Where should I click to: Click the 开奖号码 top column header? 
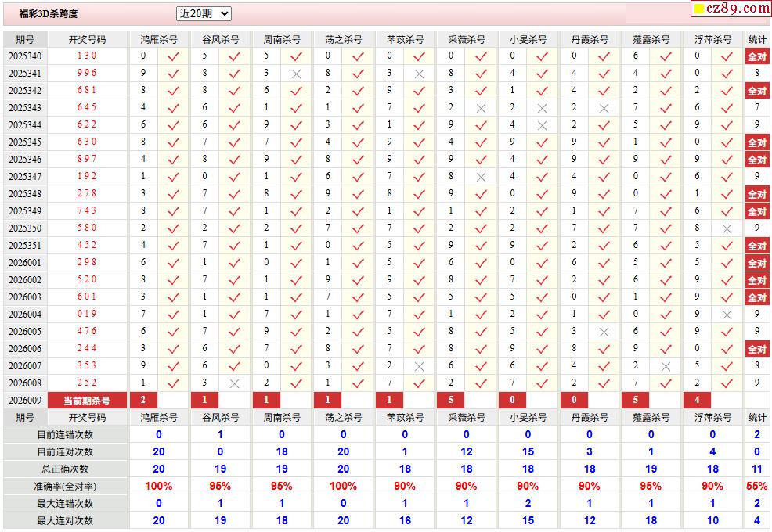(x=87, y=39)
